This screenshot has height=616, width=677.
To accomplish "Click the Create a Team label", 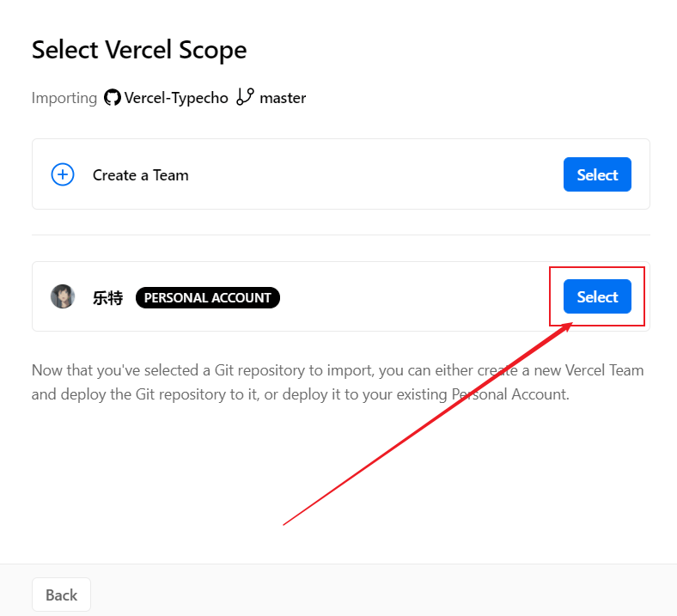I will pyautogui.click(x=141, y=175).
